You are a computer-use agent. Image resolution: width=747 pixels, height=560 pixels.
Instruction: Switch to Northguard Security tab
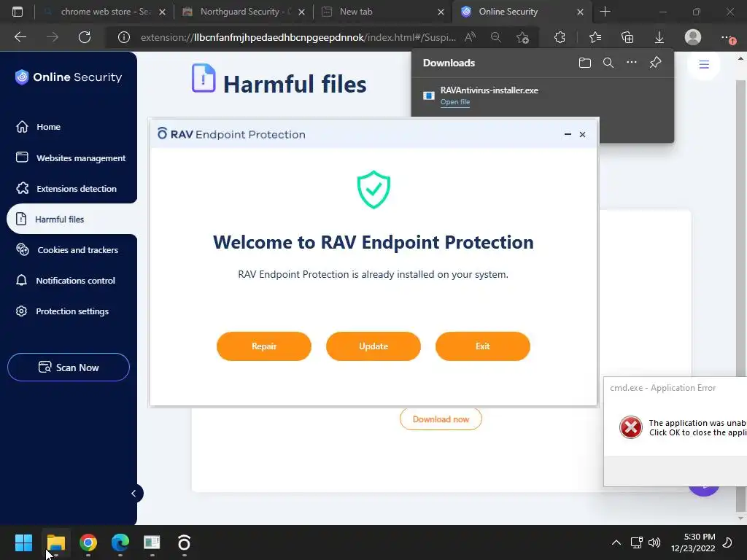tap(243, 12)
